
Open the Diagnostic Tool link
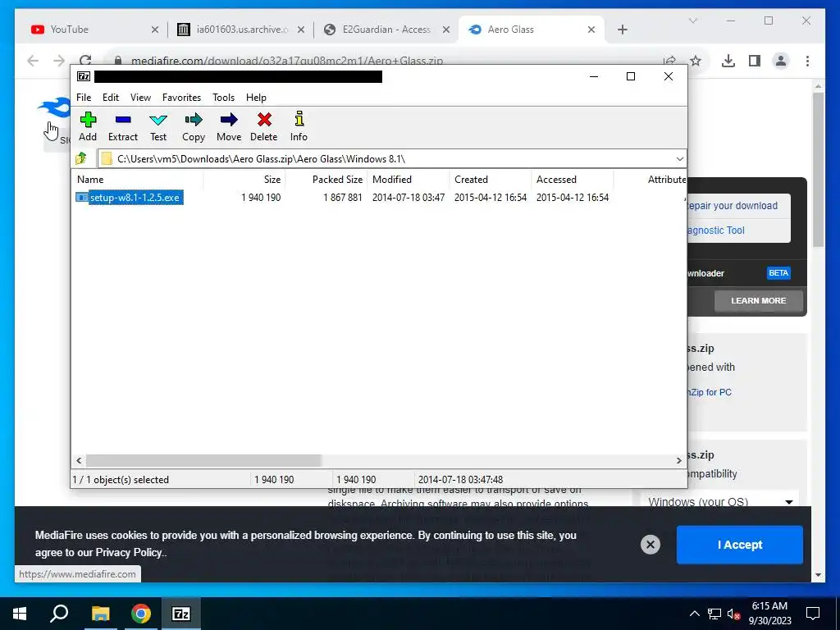click(715, 231)
